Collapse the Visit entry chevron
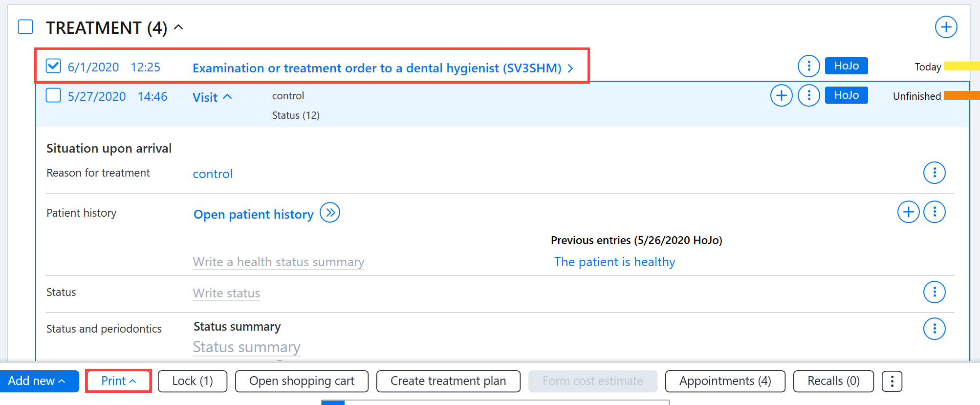Image resolution: width=980 pixels, height=405 pixels. pos(227,97)
